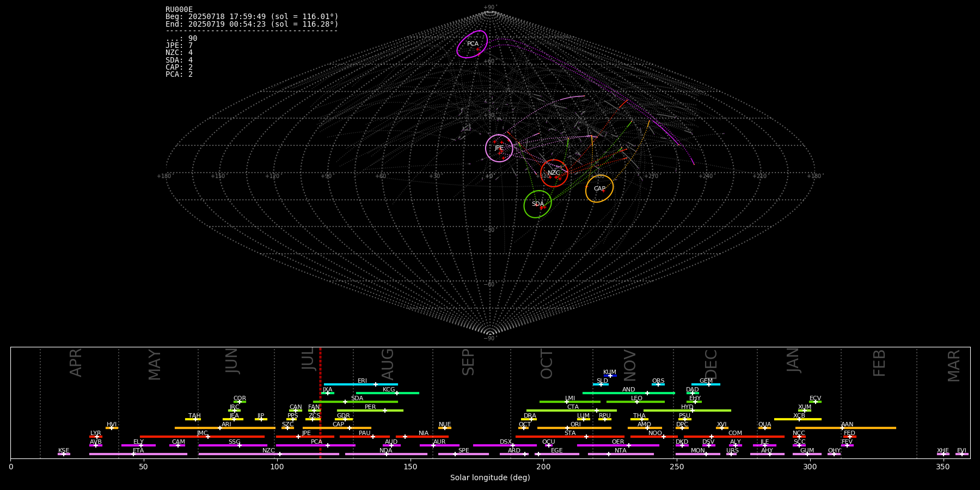This screenshot has width=980, height=490.
Task: Click the QUA shower label in timeline
Action: (x=765, y=425)
